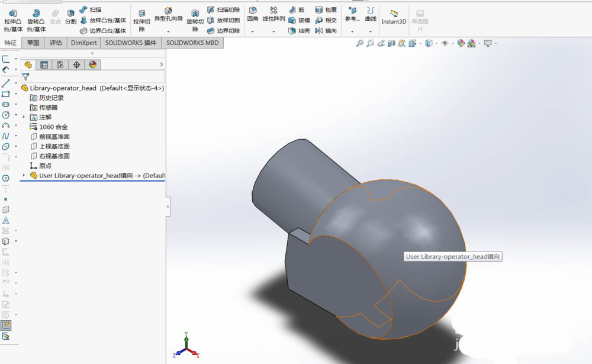Viewport: 592px width, 364px height.
Task: Switch to the 草图 sketch tab
Action: 33,43
